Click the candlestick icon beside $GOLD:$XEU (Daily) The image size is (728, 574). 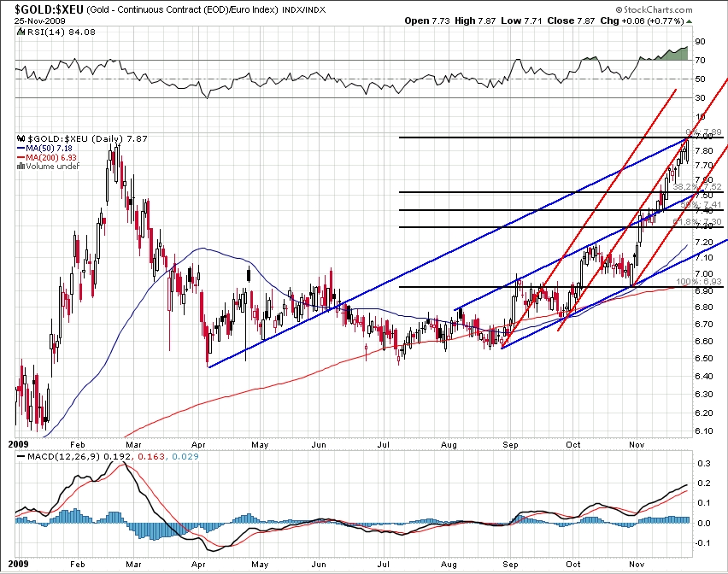pyautogui.click(x=19, y=138)
